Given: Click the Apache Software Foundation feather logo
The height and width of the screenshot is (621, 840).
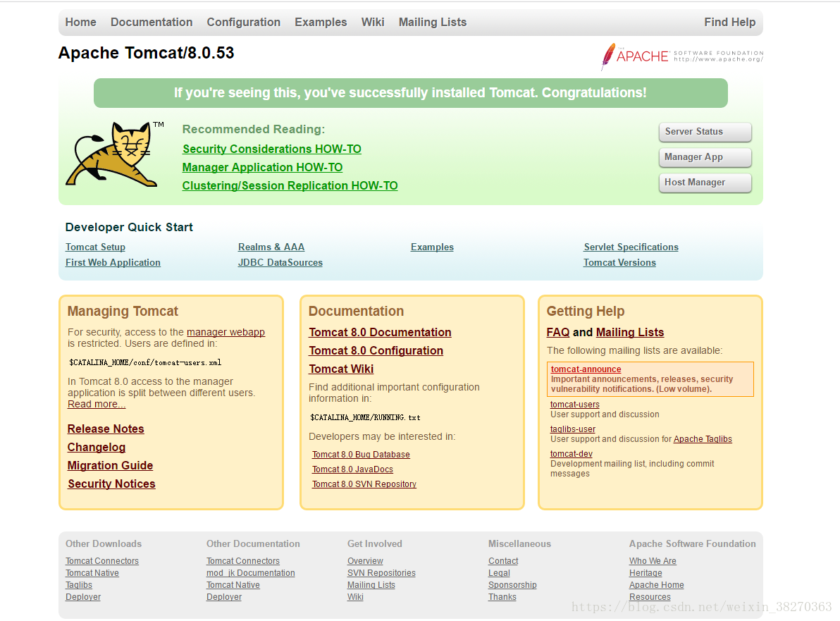Looking at the screenshot, I should (681, 56).
